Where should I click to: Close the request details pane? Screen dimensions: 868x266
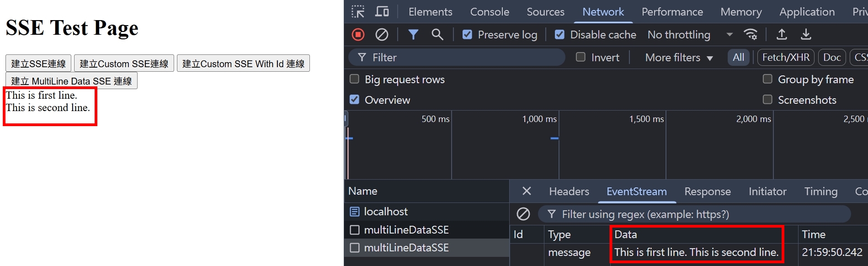click(527, 191)
